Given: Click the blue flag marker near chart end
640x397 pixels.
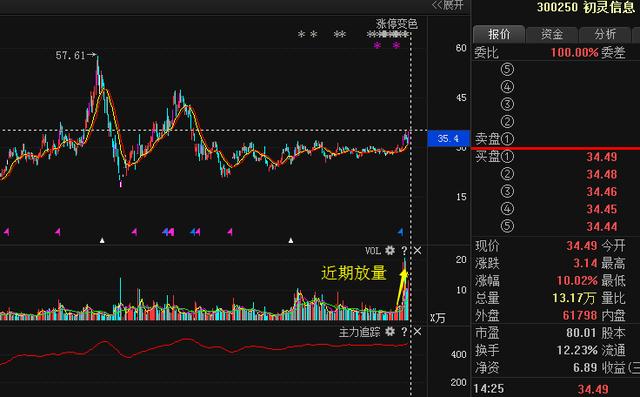Looking at the screenshot, I should tap(400, 232).
